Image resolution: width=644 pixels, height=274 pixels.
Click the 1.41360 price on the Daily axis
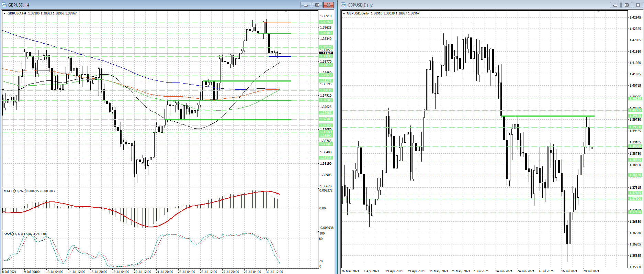pos(635,63)
